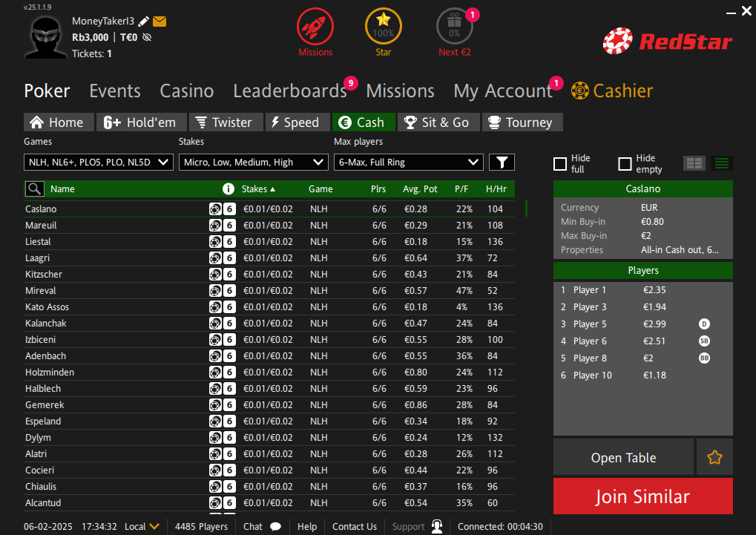
Task: Open the Help link
Action: (x=307, y=527)
